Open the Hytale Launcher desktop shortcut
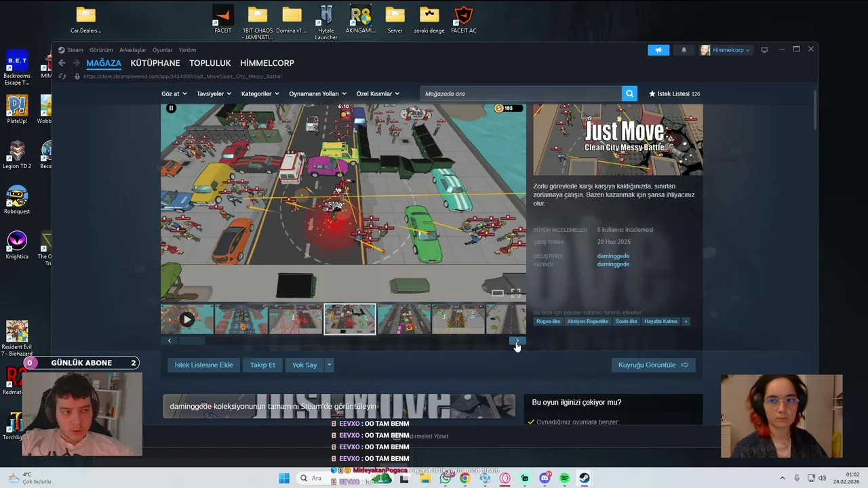The height and width of the screenshot is (488, 868). pyautogui.click(x=326, y=22)
